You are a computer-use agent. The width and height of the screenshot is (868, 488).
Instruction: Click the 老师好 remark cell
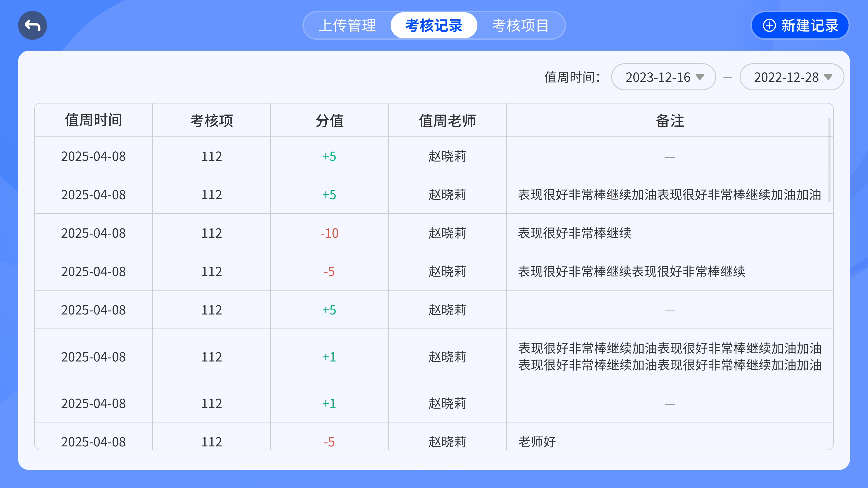click(537, 441)
